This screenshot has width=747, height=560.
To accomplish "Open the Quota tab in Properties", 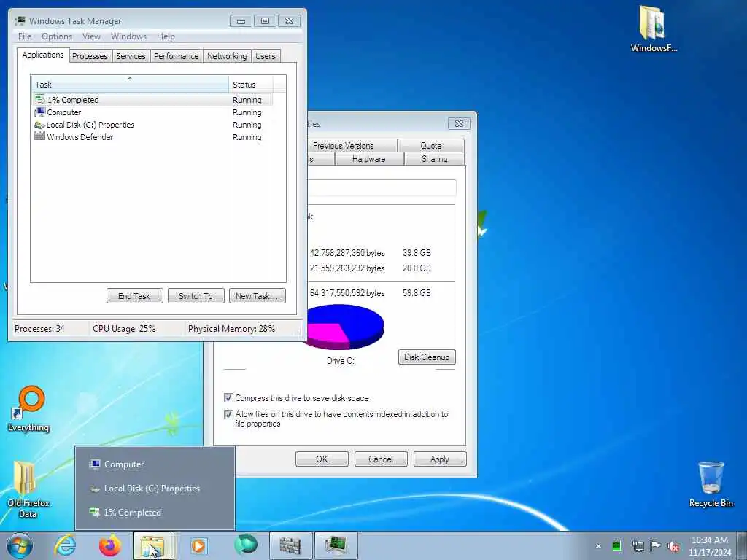I will coord(430,146).
